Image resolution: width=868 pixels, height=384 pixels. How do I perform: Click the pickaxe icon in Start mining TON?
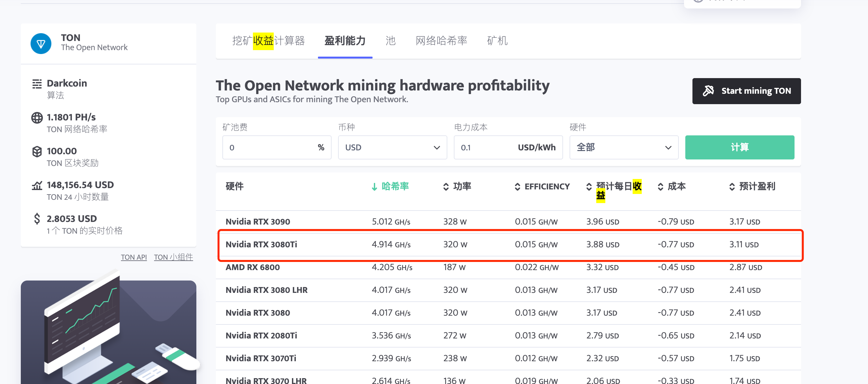pos(708,91)
